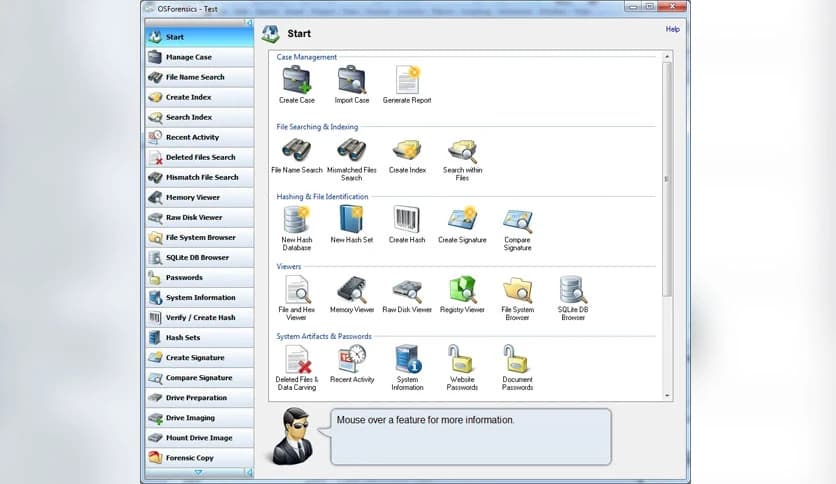Choose Create Signature in the sidebar

(x=199, y=358)
